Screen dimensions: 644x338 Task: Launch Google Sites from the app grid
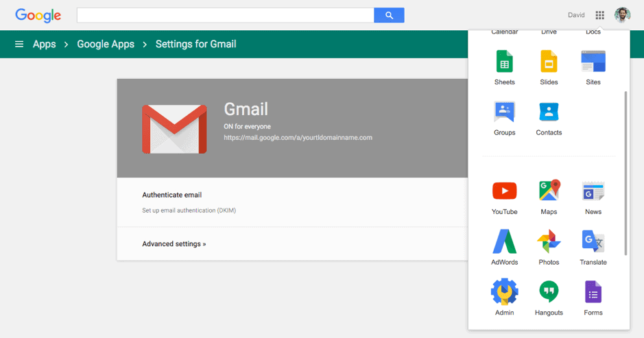(x=593, y=62)
